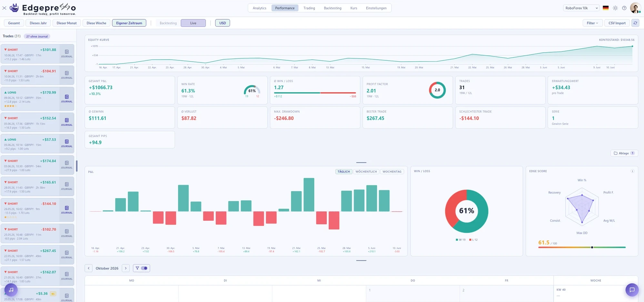This screenshot has height=302, width=644.
Task: Click the Edge Score info icon
Action: click(x=632, y=171)
